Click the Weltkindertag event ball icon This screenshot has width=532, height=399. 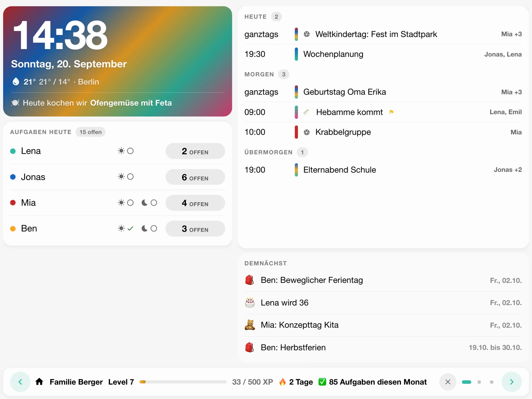point(307,34)
